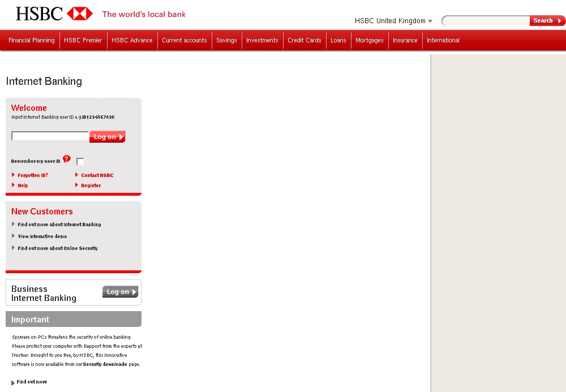Screen dimensions: 566x392
Task: Open the Mortgages menu item
Action: point(369,40)
